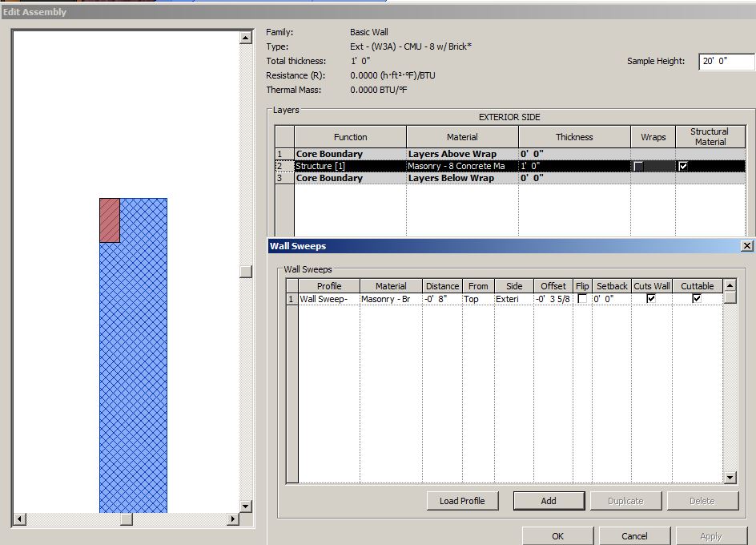This screenshot has height=545, width=756.
Task: Click the Wraps column header
Action: pos(653,137)
